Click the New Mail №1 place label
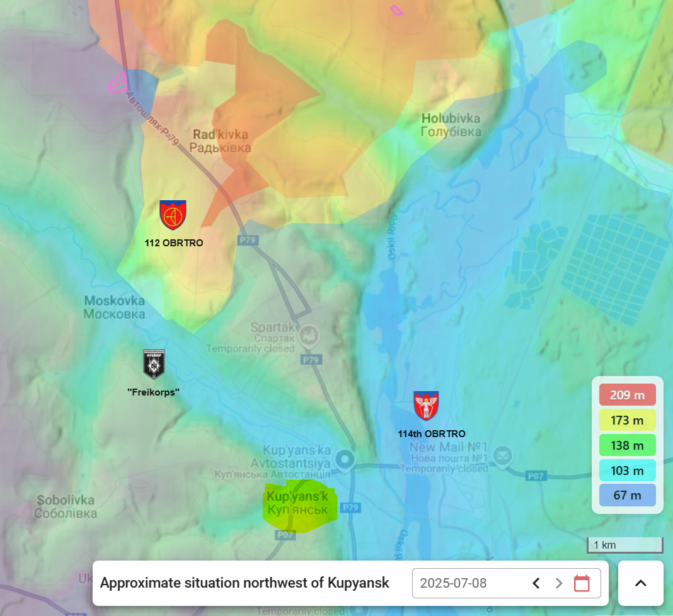 (449, 452)
